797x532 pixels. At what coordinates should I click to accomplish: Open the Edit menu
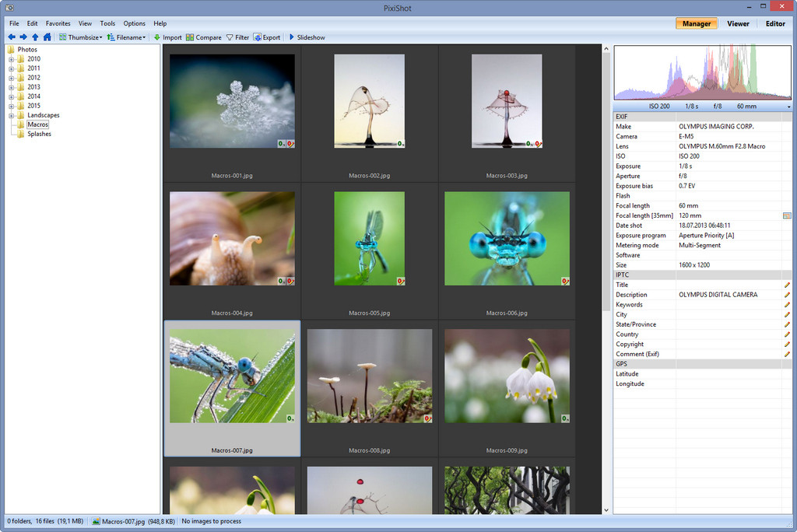(x=33, y=23)
